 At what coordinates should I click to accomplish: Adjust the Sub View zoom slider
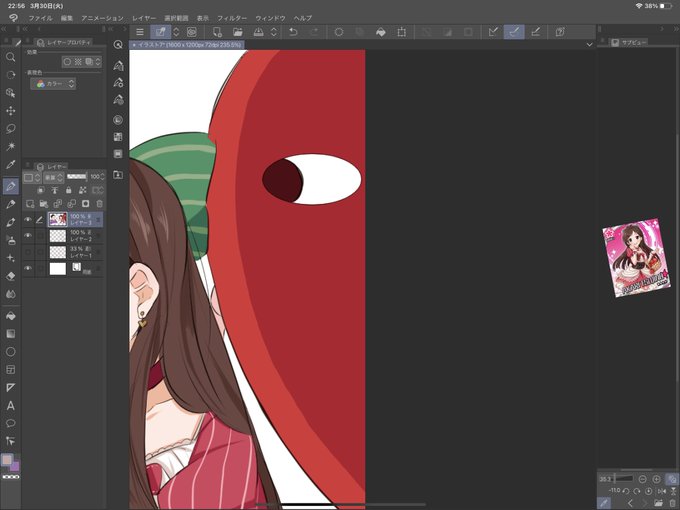(x=624, y=479)
